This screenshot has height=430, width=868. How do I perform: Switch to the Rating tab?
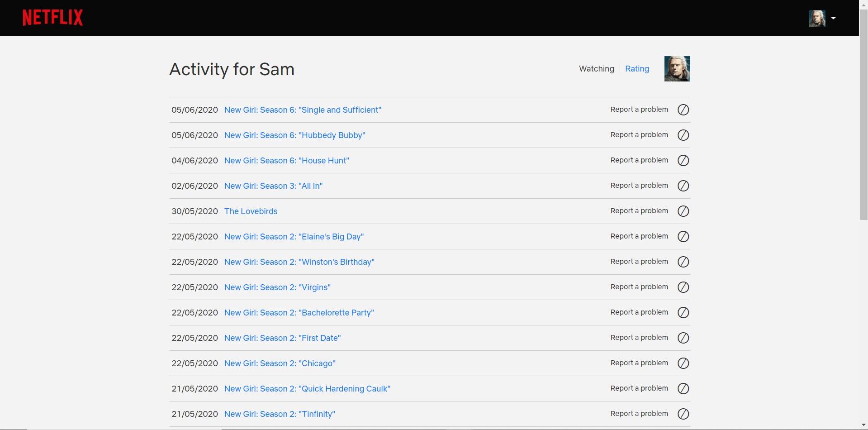click(x=637, y=69)
